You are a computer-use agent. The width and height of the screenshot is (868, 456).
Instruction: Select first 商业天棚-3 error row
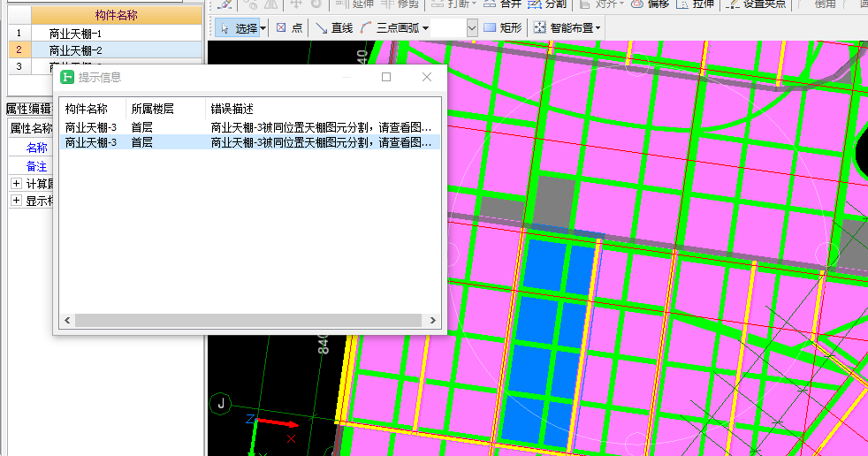pyautogui.click(x=249, y=127)
